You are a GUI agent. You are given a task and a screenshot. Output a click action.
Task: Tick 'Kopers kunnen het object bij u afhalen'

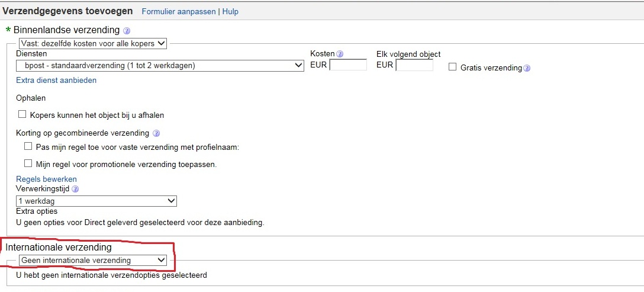(22, 115)
